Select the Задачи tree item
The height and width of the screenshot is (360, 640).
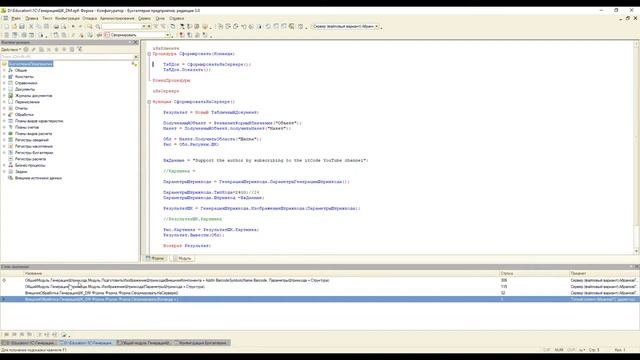click(x=21, y=172)
